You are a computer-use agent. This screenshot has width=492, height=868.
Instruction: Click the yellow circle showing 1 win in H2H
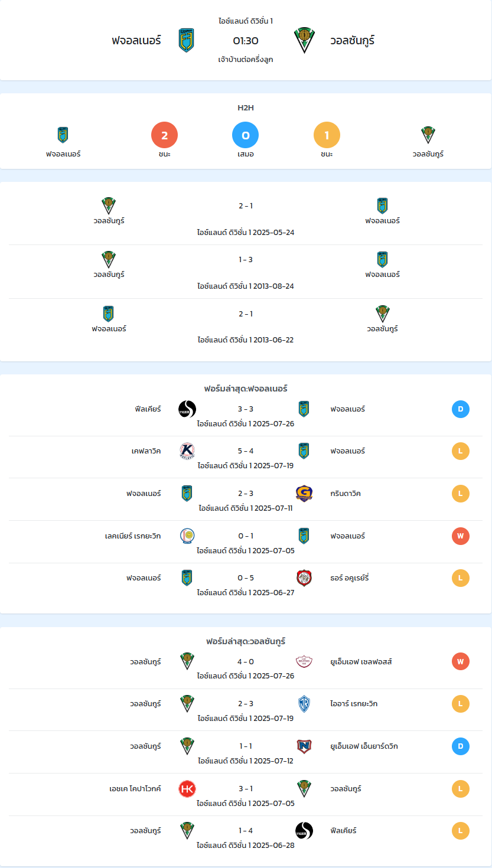point(327,135)
